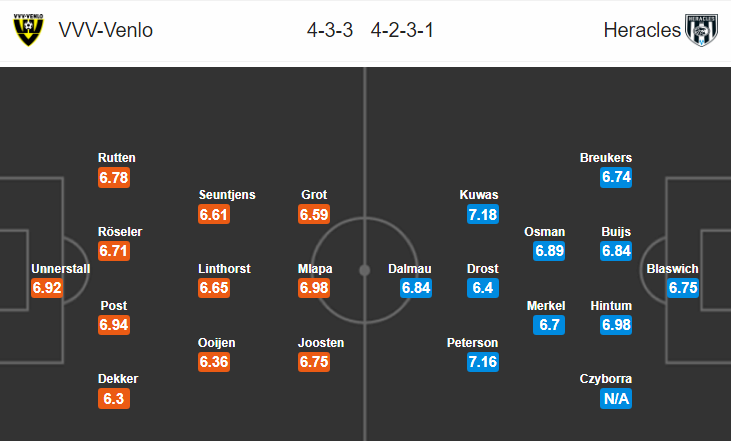The height and width of the screenshot is (441, 731).
Task: Click the player name Linthorst
Action: [224, 269]
